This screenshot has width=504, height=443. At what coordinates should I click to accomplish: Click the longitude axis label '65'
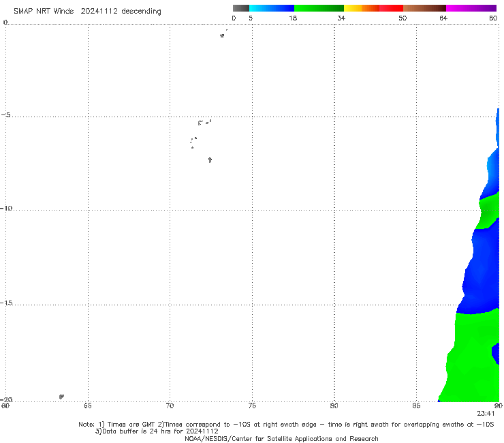(x=88, y=406)
